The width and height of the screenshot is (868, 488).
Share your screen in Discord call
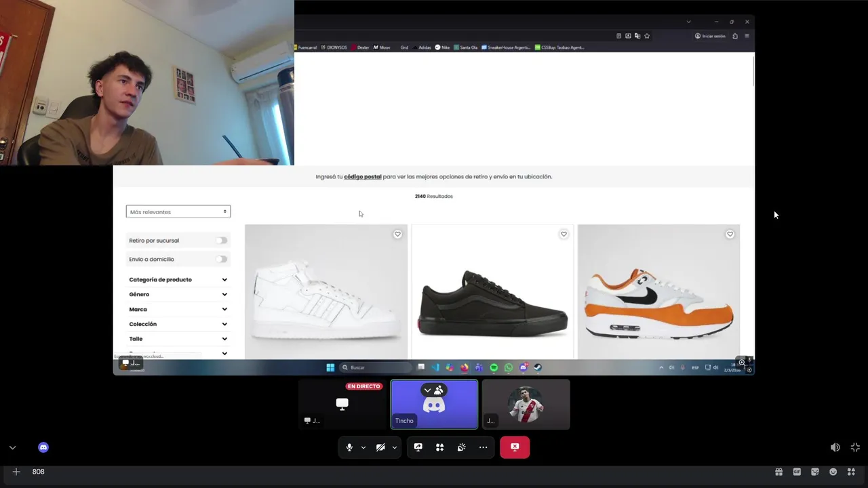418,447
